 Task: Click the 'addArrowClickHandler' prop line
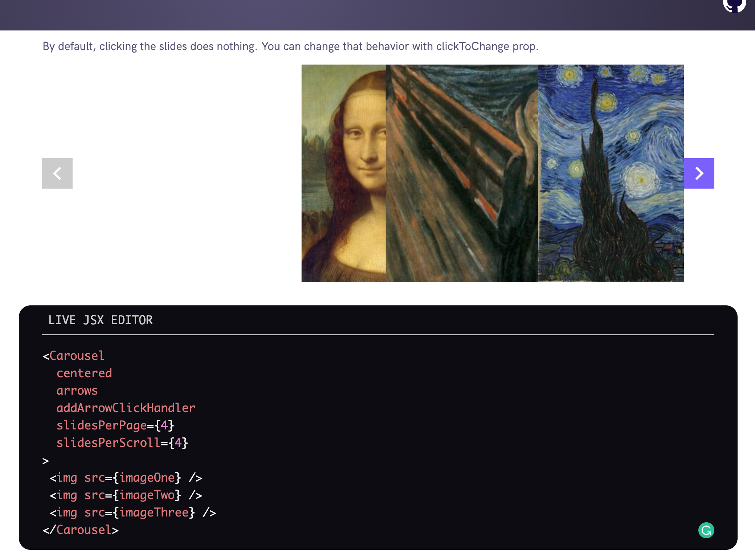pyautogui.click(x=126, y=408)
